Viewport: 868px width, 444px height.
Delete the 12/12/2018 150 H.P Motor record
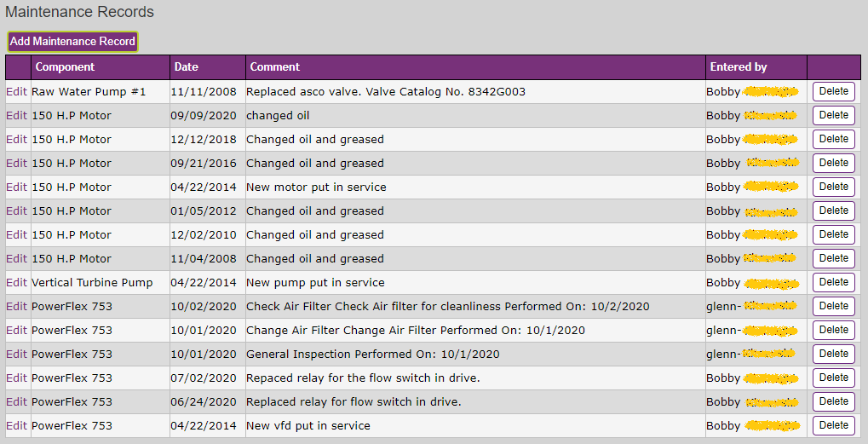[x=834, y=139]
